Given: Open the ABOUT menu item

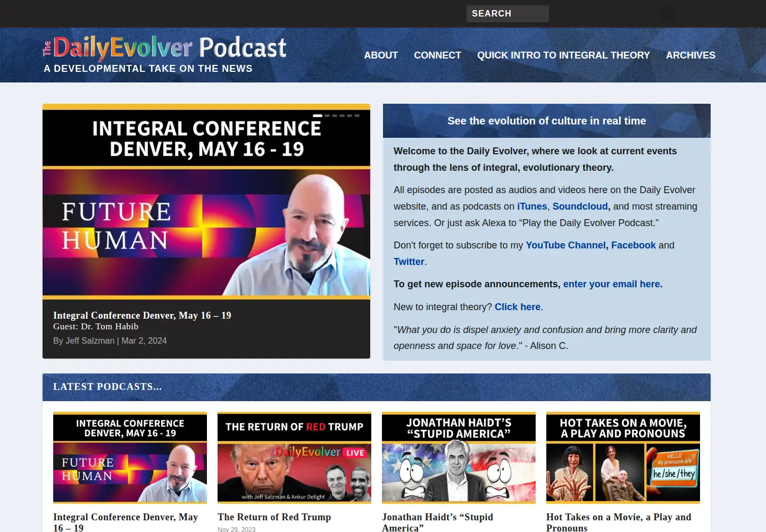Looking at the screenshot, I should coord(381,55).
